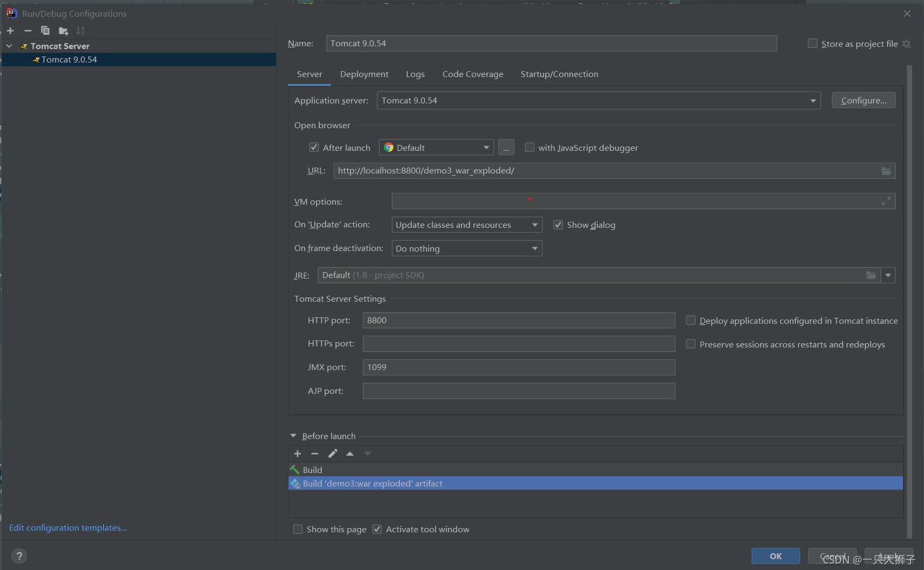Image resolution: width=924 pixels, height=570 pixels.
Task: Open the Default browser dropdown
Action: point(437,148)
